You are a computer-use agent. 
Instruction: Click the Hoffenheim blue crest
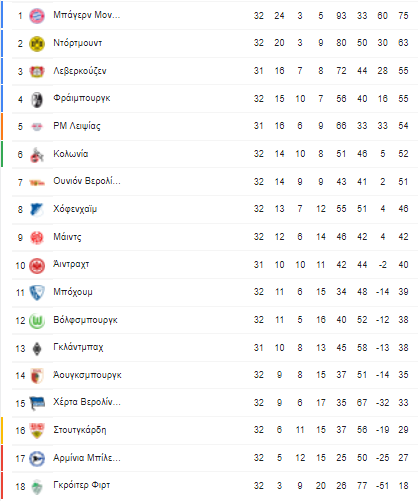[37, 209]
